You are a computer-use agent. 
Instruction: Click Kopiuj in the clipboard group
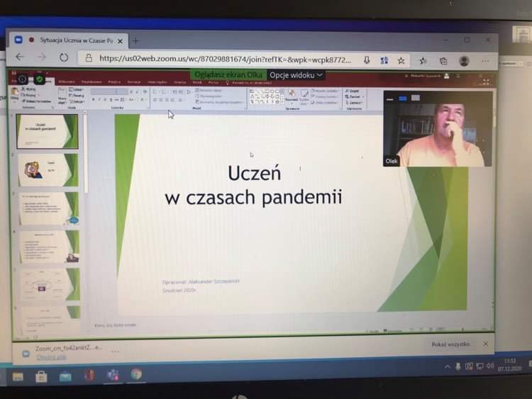pos(29,95)
